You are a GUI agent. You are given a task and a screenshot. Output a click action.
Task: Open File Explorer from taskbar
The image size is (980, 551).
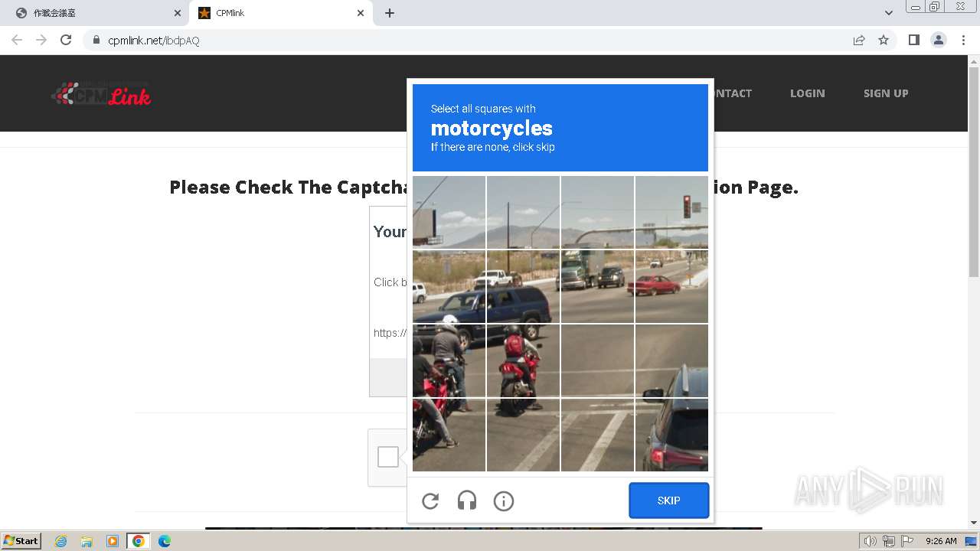coord(87,541)
